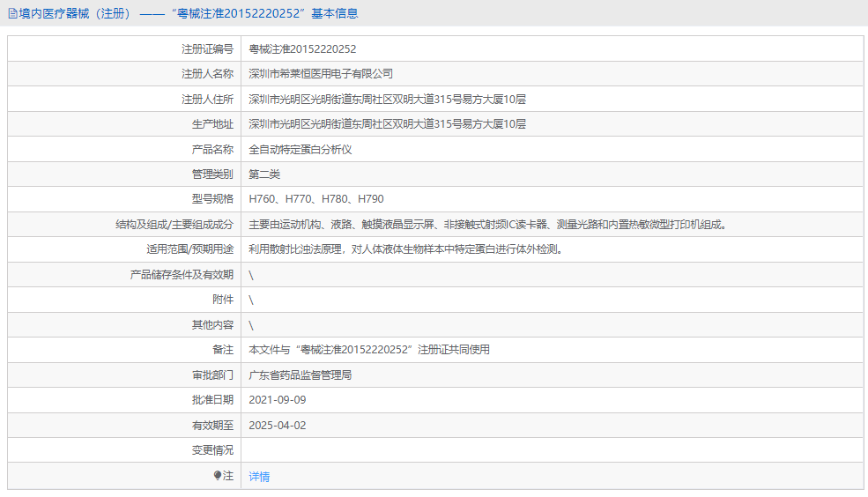Click the bullet icon beside 注

218,476
